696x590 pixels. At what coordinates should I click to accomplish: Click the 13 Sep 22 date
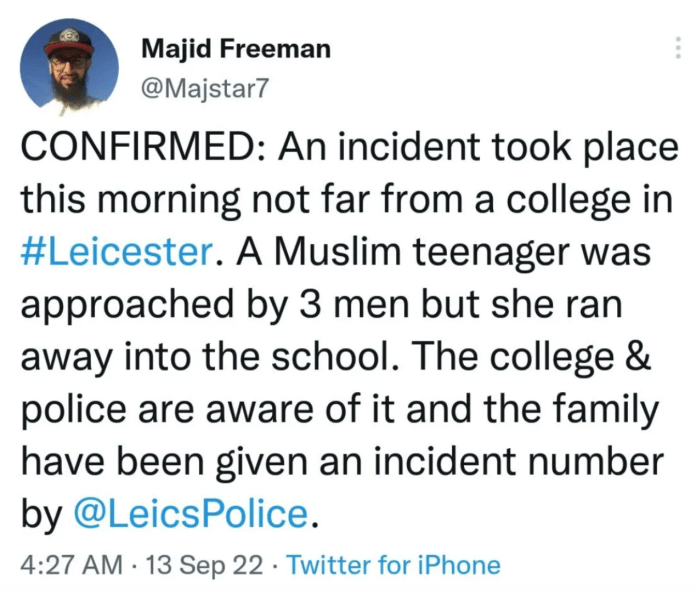204,565
